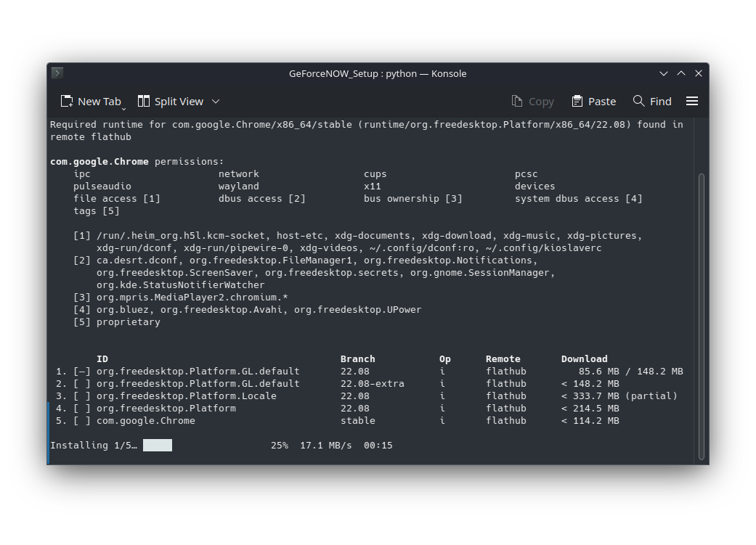Click the '< 114.2 MB' download value
Screen dimensions: 756x545
590,421
